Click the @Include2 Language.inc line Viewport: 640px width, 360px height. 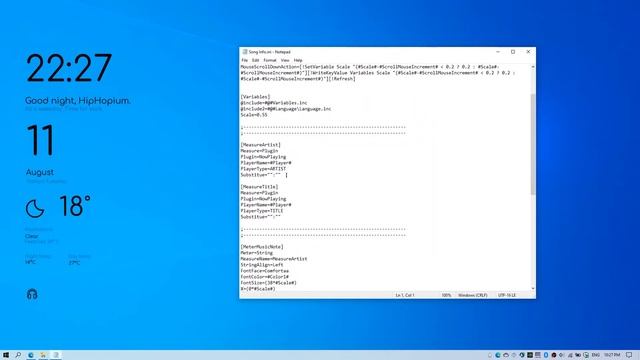(x=286, y=109)
